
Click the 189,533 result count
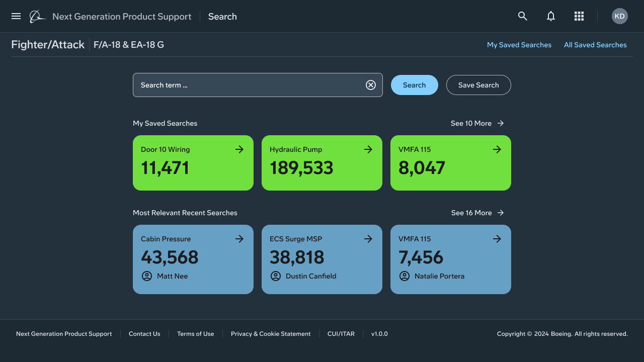(301, 168)
